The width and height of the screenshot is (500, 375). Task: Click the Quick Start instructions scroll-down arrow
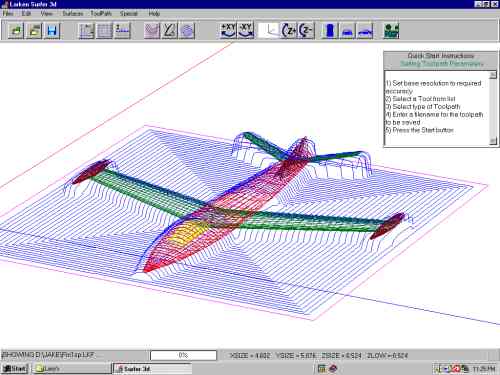493,141
